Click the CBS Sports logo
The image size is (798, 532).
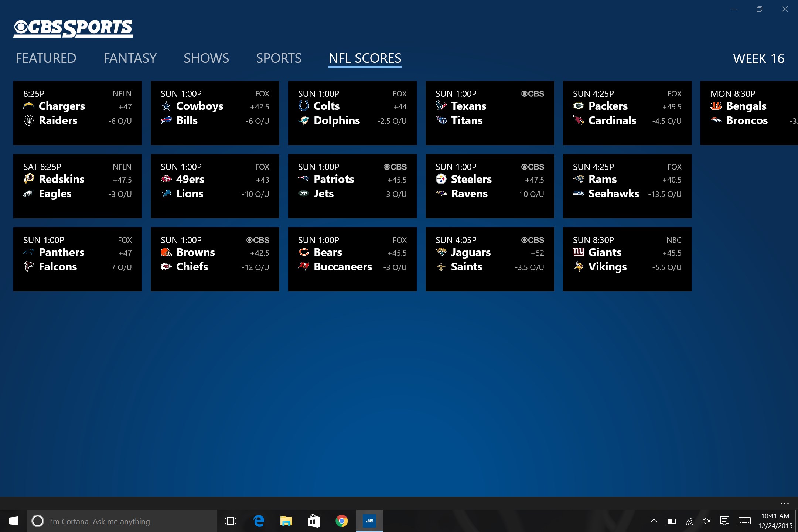point(73,28)
